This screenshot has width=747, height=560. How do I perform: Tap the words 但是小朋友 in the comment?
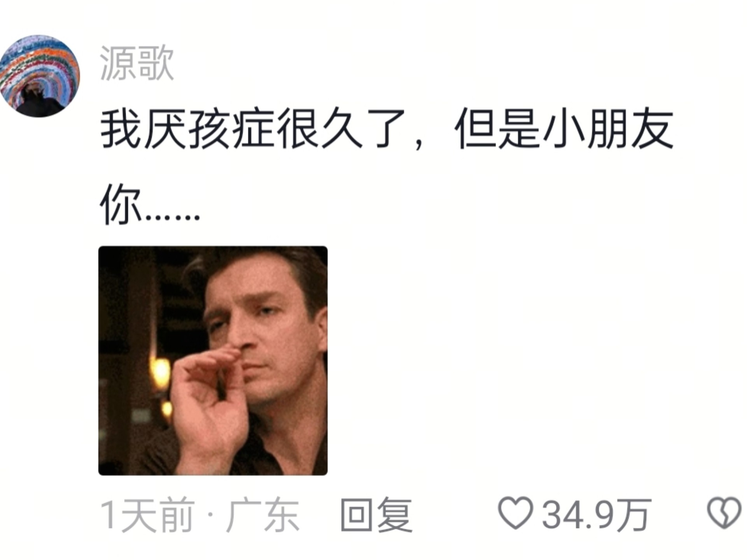coord(564,129)
